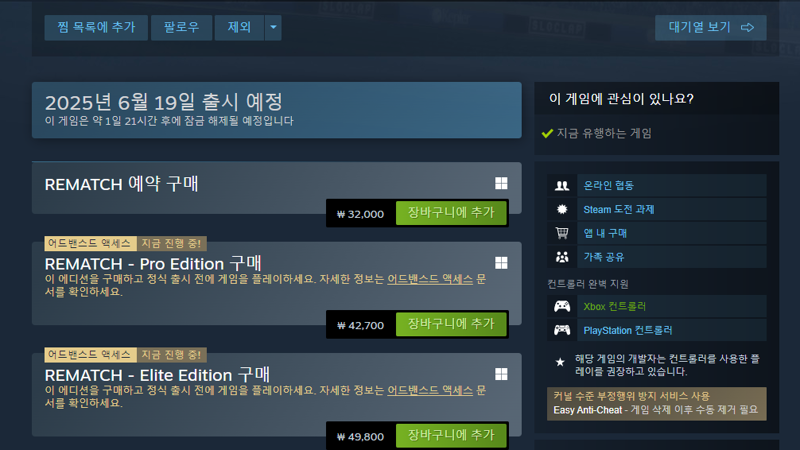The height and width of the screenshot is (450, 800).
Task: Add ₩ 42,700 Pro Edition to cart
Action: click(x=451, y=324)
